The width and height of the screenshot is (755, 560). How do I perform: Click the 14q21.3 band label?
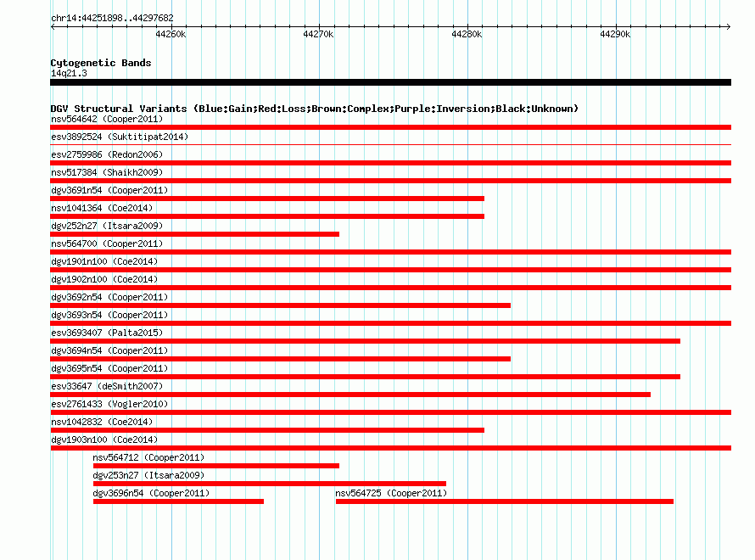tap(69, 73)
